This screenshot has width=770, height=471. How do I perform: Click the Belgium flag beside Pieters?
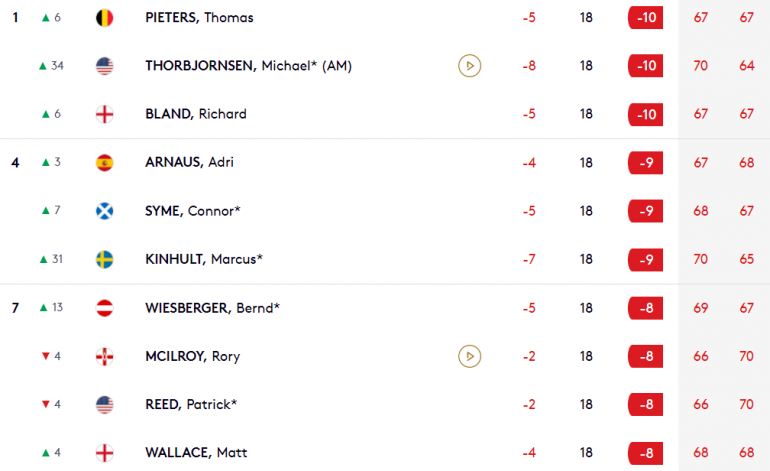tap(105, 18)
